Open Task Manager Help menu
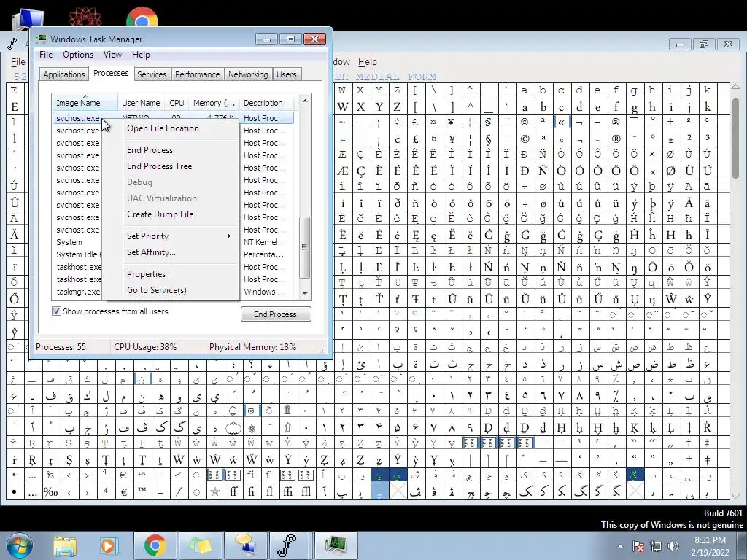 pos(141,55)
